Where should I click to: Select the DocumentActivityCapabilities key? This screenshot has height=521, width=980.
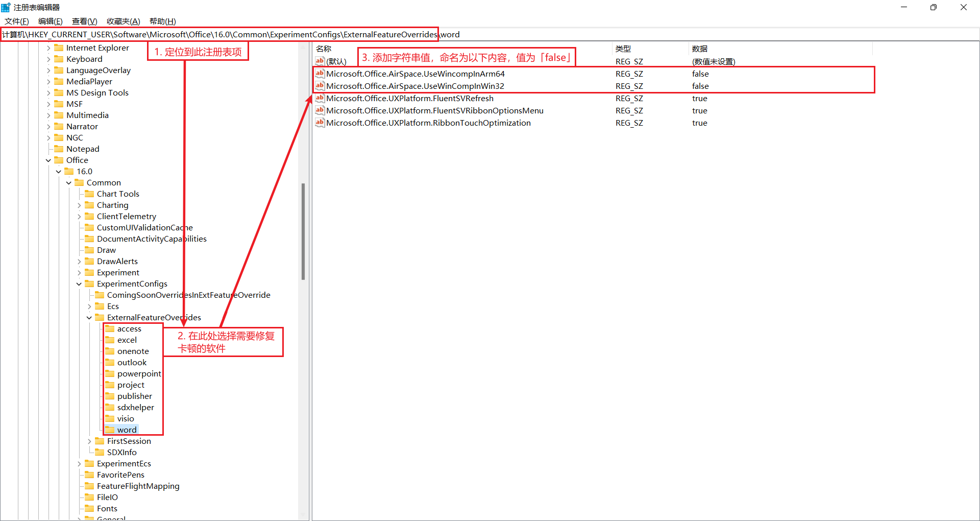(x=152, y=239)
